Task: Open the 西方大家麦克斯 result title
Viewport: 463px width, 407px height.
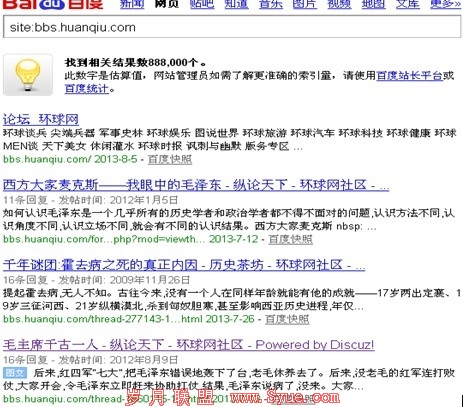Action: [x=196, y=185]
